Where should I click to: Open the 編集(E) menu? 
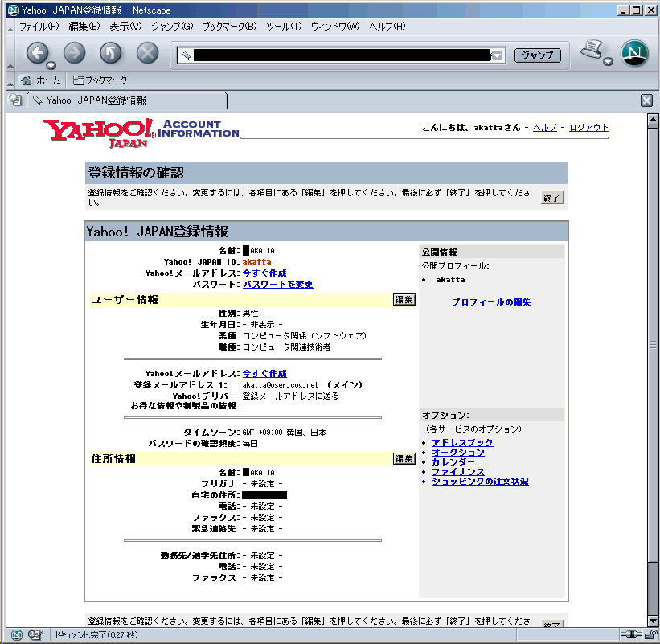pos(84,27)
